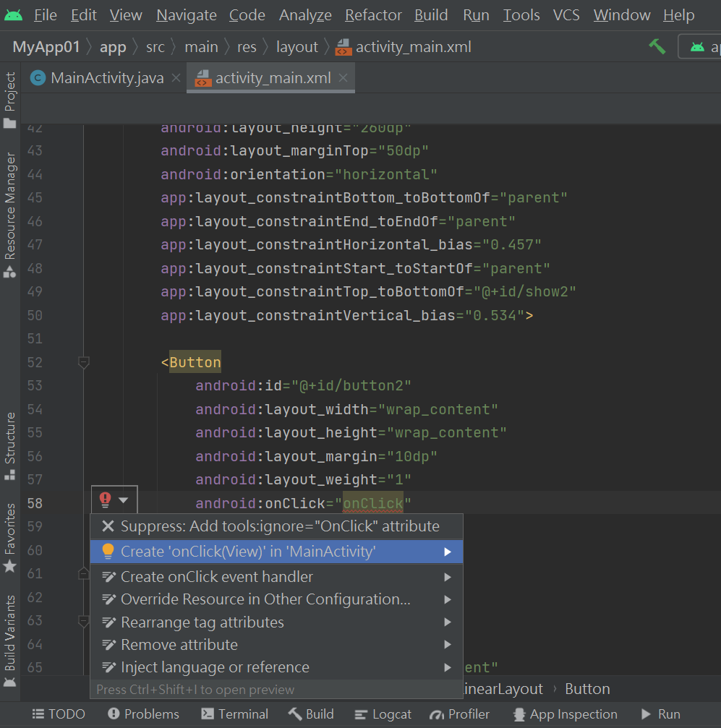Viewport: 721px width, 728px height.
Task: Click the layout folder breadcrumb
Action: (296, 47)
